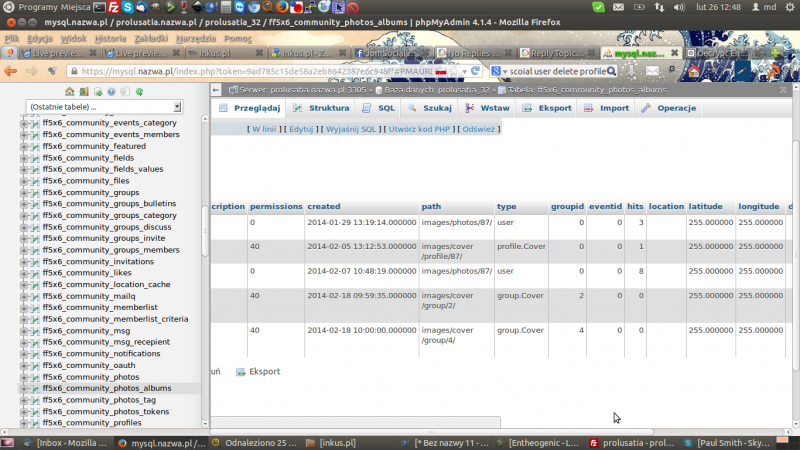Click the Firefox back arrow button

(x=11, y=72)
